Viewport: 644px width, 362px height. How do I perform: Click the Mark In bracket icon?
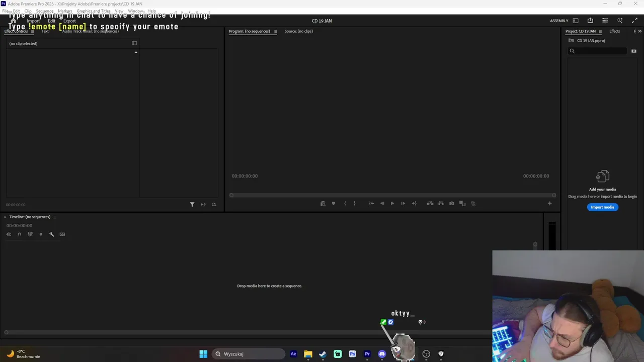tap(345, 204)
